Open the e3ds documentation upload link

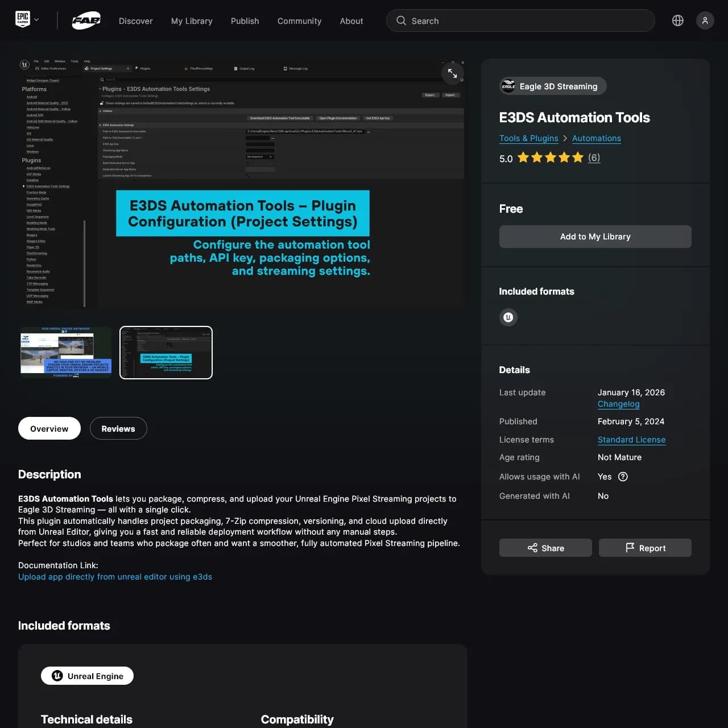click(115, 577)
